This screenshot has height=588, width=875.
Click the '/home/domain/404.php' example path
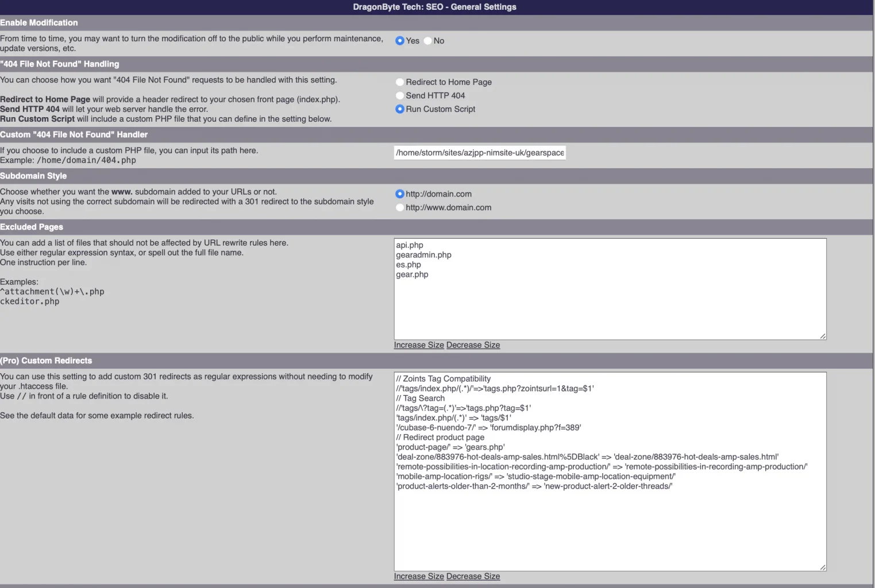coord(87,160)
